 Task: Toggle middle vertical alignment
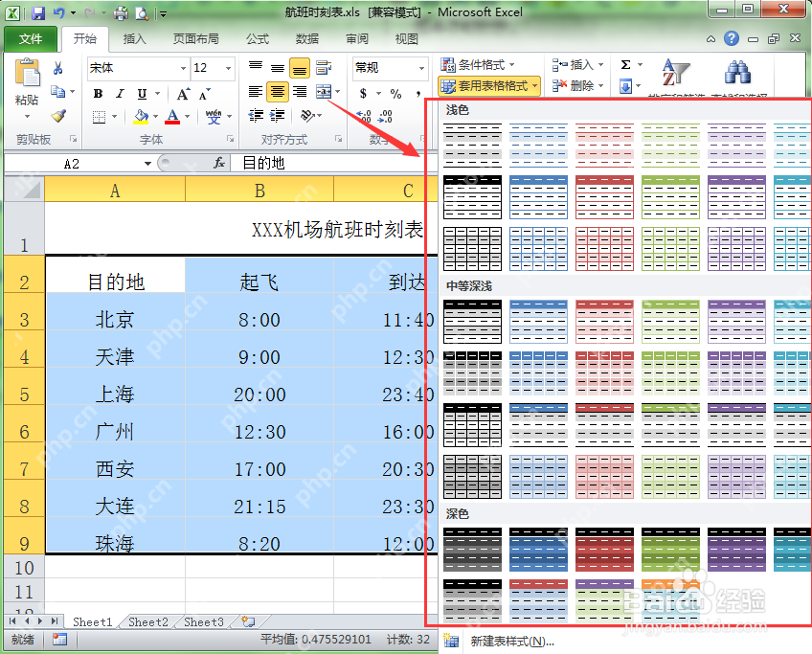coord(278,67)
